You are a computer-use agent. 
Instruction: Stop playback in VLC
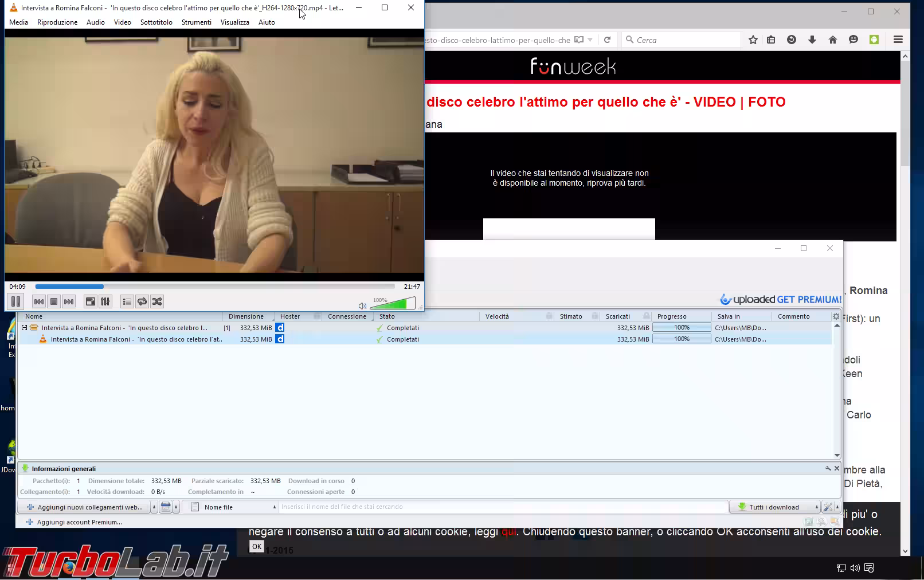[54, 301]
